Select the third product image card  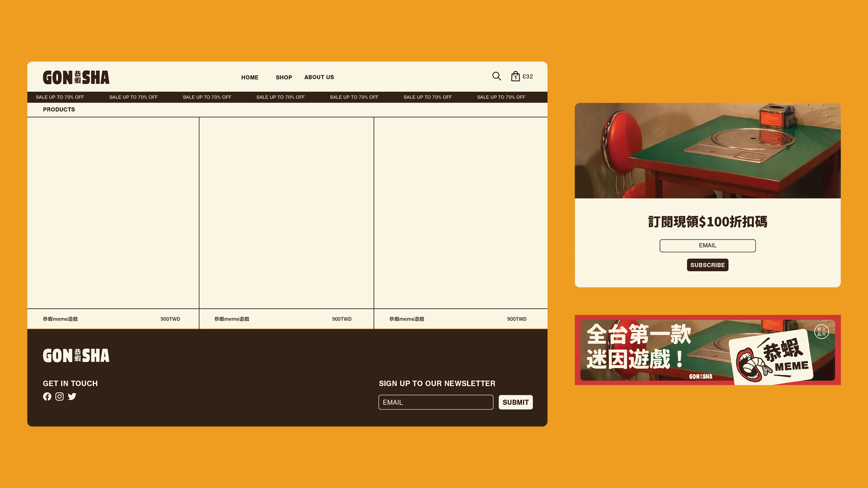pos(461,213)
